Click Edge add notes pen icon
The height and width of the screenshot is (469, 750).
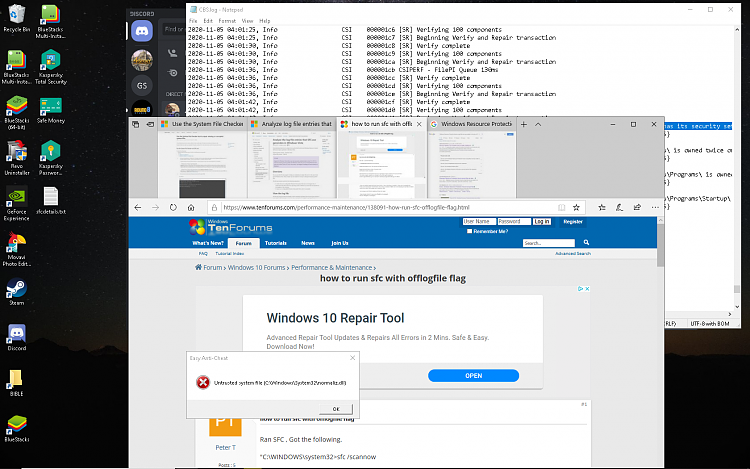[619, 207]
